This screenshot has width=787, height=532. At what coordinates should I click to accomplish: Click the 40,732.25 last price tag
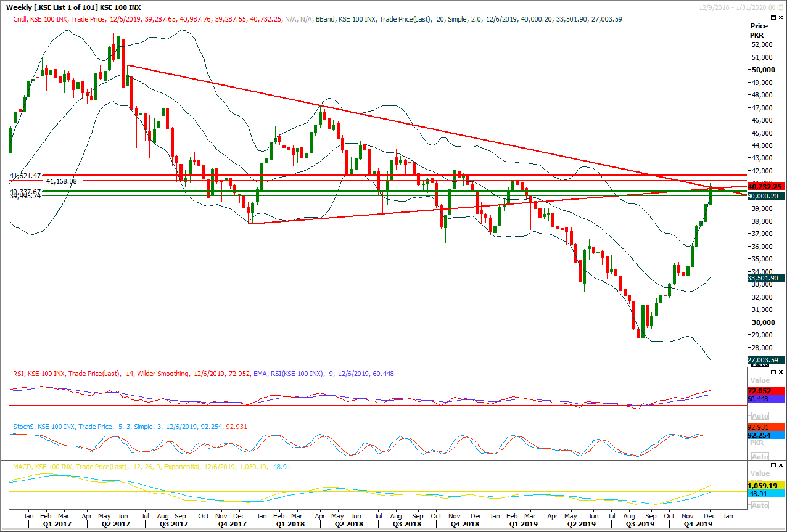pos(765,186)
